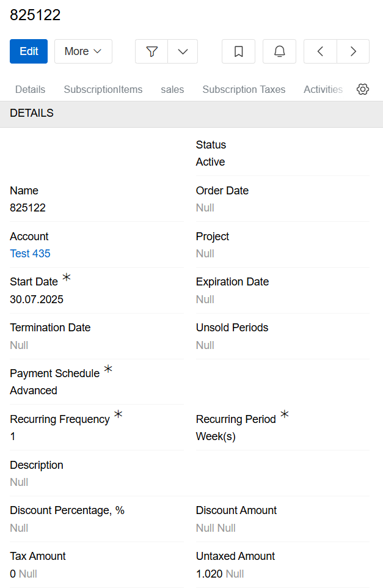The height and width of the screenshot is (588, 383).
Task: Click the filter funnel icon
Action: pyautogui.click(x=151, y=51)
